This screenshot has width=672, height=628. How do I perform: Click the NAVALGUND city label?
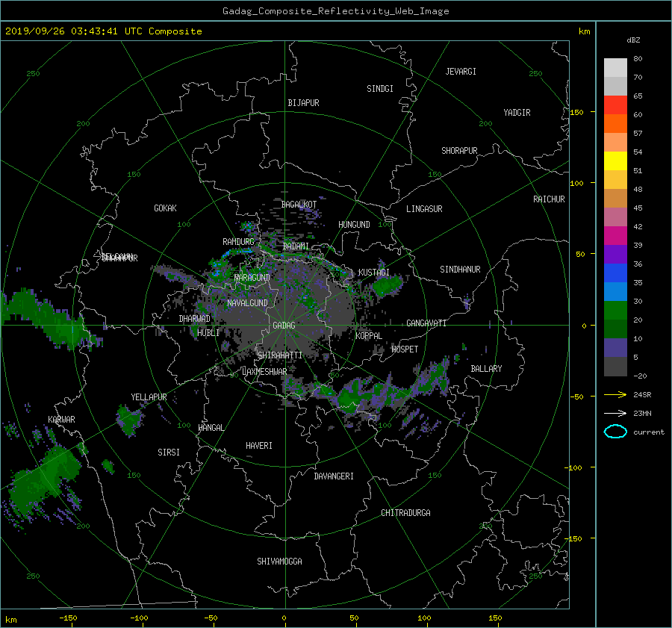pyautogui.click(x=247, y=303)
